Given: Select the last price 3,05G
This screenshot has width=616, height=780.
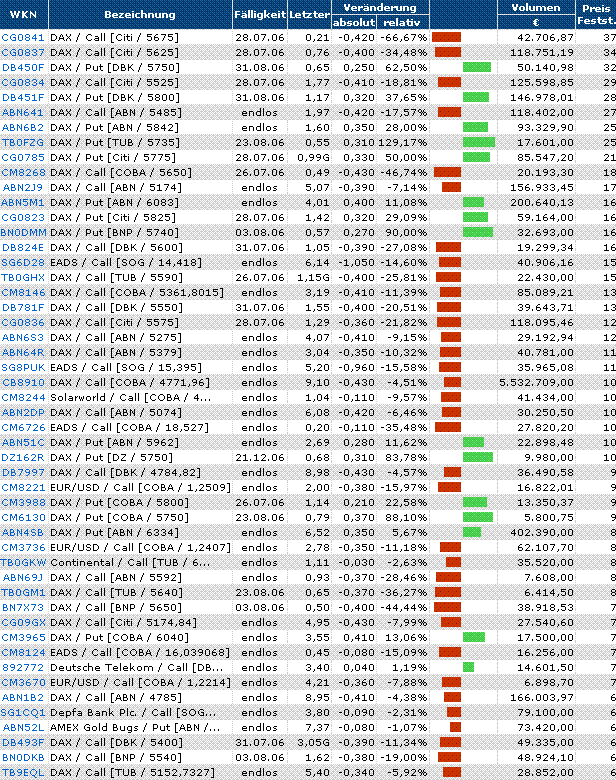Looking at the screenshot, I should pyautogui.click(x=313, y=743).
